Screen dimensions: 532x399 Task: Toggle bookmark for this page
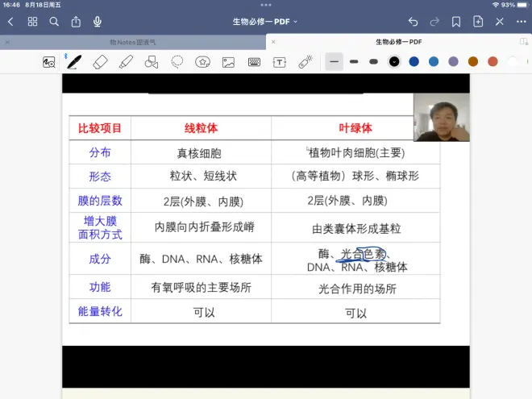[456, 22]
